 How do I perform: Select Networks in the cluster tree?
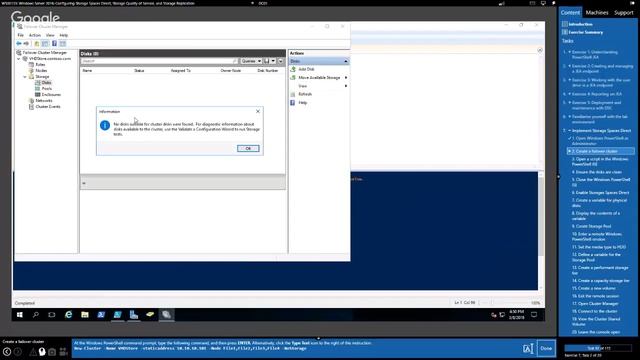44,100
